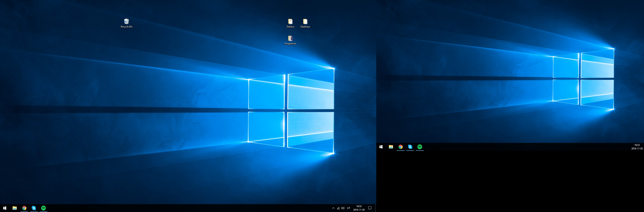The image size is (644, 212).
Task: Open File Explorer from the main taskbar
Action: 15,208
